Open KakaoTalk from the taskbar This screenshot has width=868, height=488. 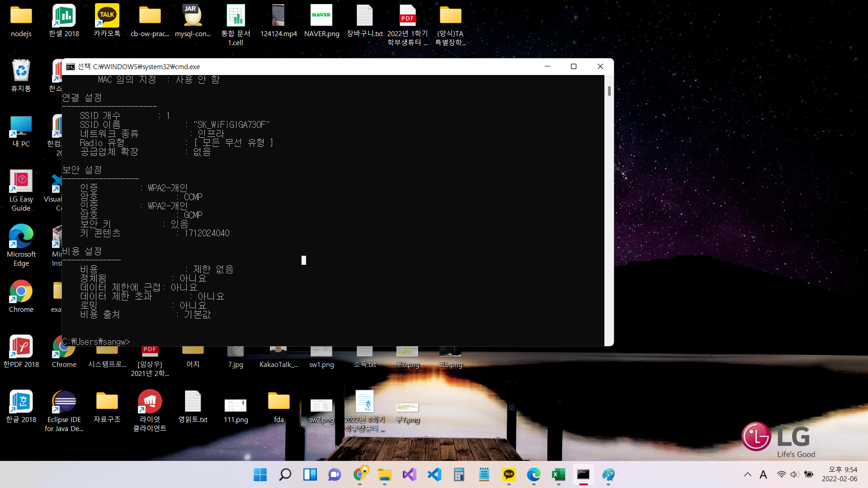509,474
